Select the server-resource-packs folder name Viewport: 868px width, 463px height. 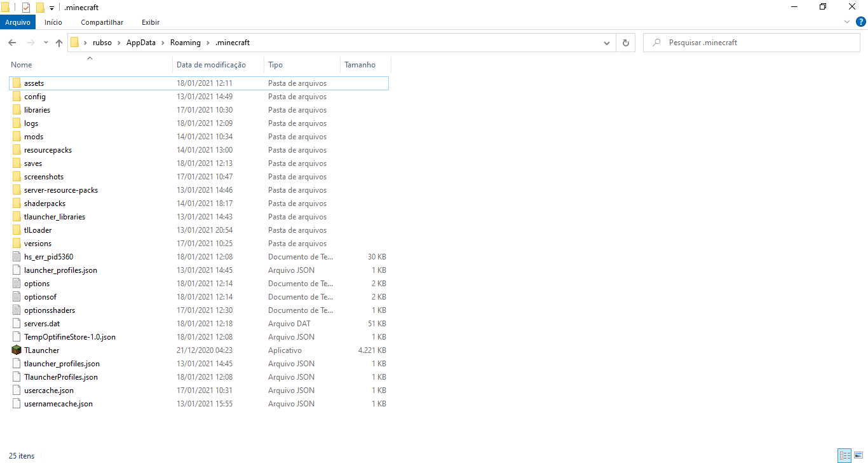(61, 190)
